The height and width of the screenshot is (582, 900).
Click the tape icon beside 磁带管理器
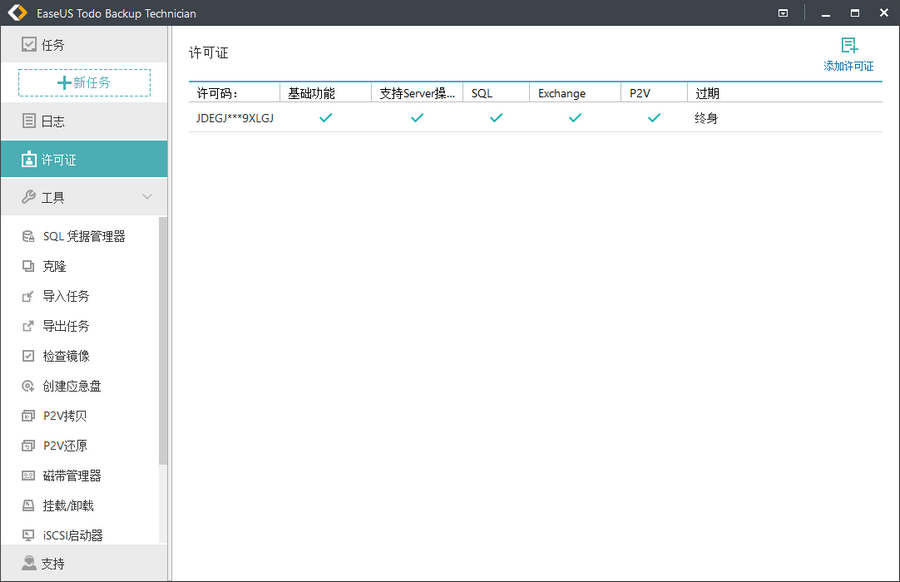point(28,475)
